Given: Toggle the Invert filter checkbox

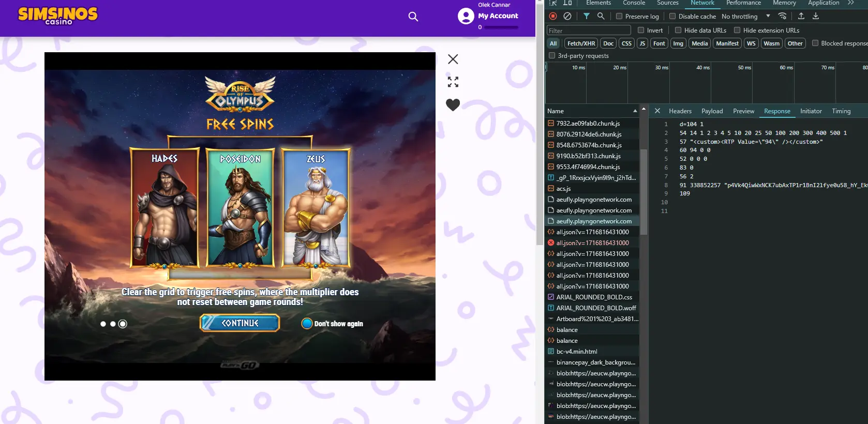Looking at the screenshot, I should 641,30.
